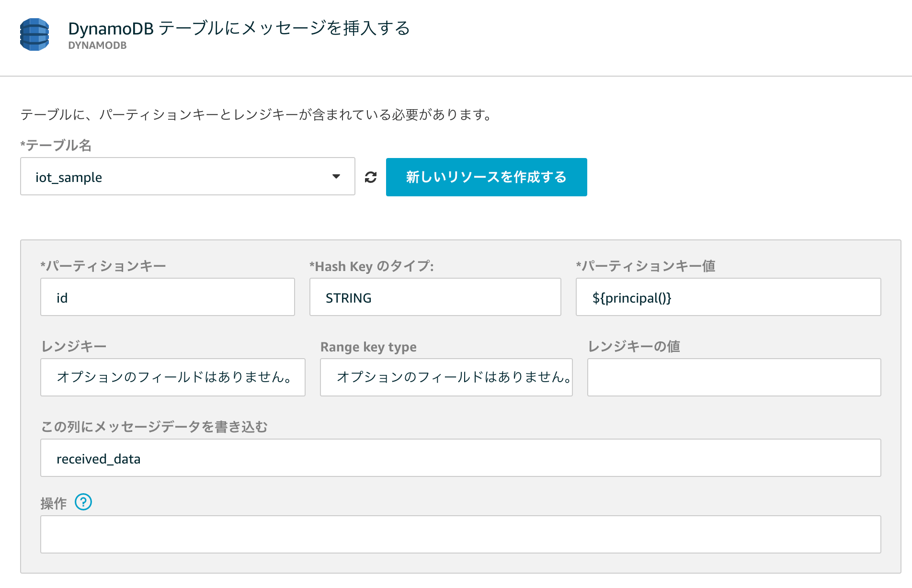Click the *Hash Key のタイプ label
Screen dimensions: 912x588
tap(372, 266)
